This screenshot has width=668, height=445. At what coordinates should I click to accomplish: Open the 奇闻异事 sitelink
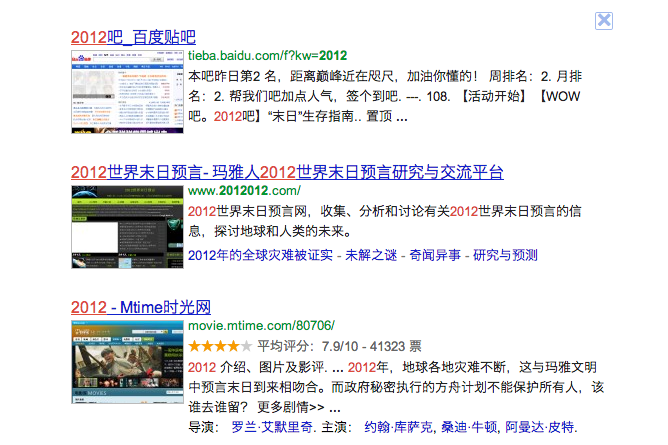(x=435, y=255)
